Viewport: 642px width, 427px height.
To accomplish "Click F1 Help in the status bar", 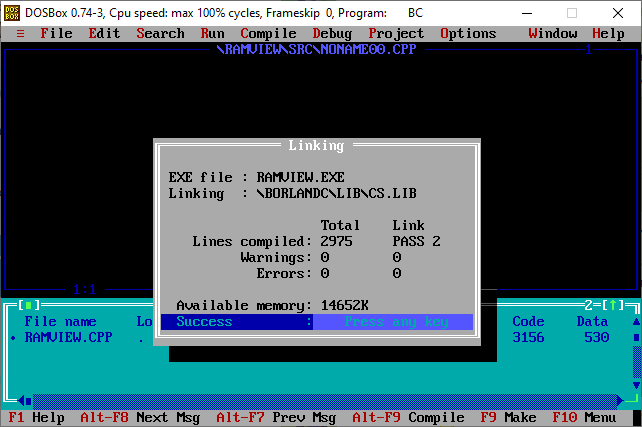I will point(36,418).
